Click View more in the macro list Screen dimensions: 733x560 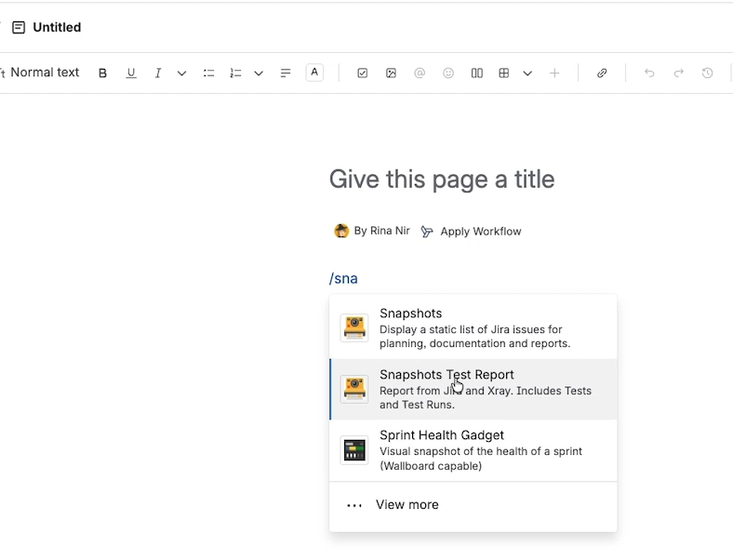[473, 505]
